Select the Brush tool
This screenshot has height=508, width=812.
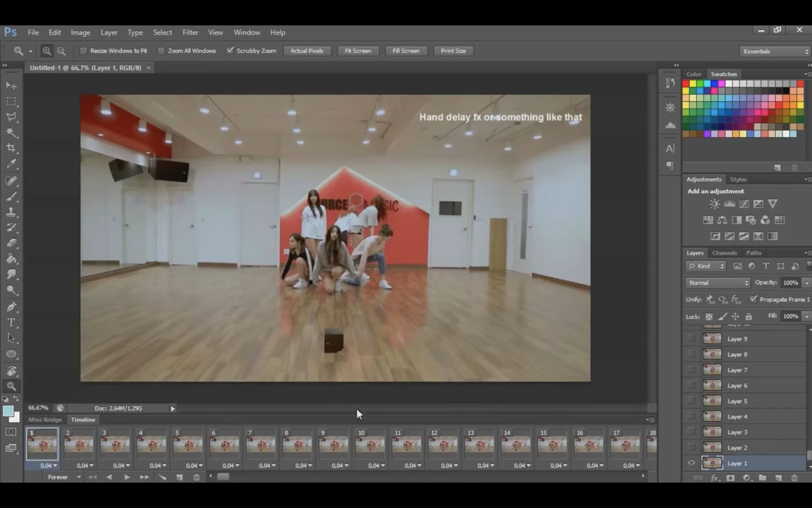point(11,197)
